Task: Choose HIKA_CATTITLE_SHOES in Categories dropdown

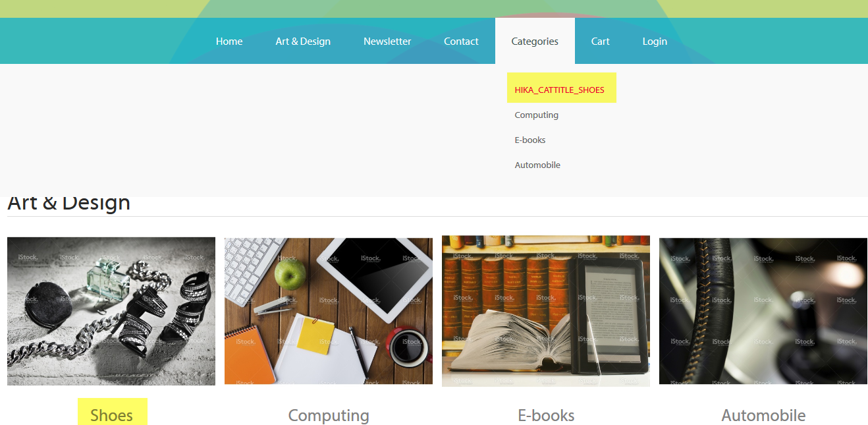Action: (x=560, y=90)
